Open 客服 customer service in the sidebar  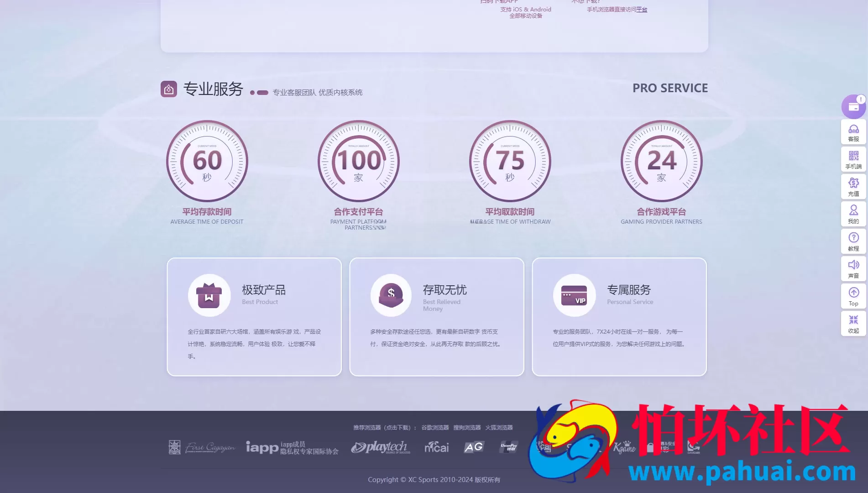tap(853, 133)
